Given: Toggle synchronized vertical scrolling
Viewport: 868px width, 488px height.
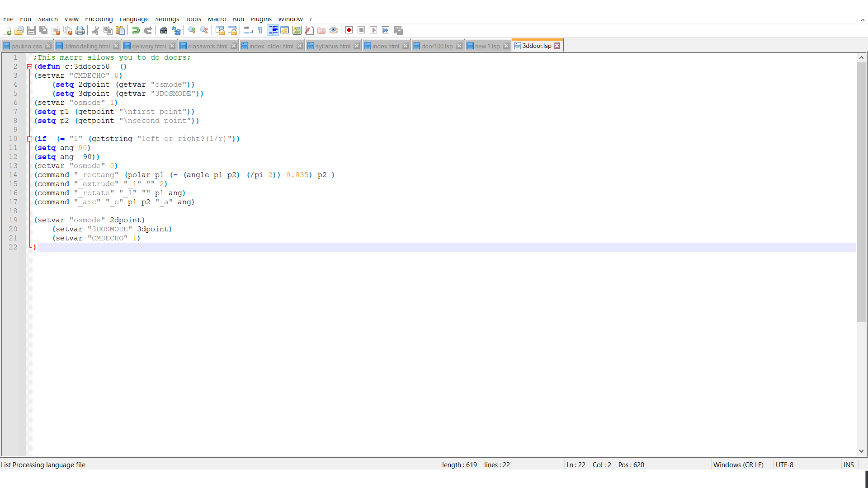Looking at the screenshot, I should (220, 30).
